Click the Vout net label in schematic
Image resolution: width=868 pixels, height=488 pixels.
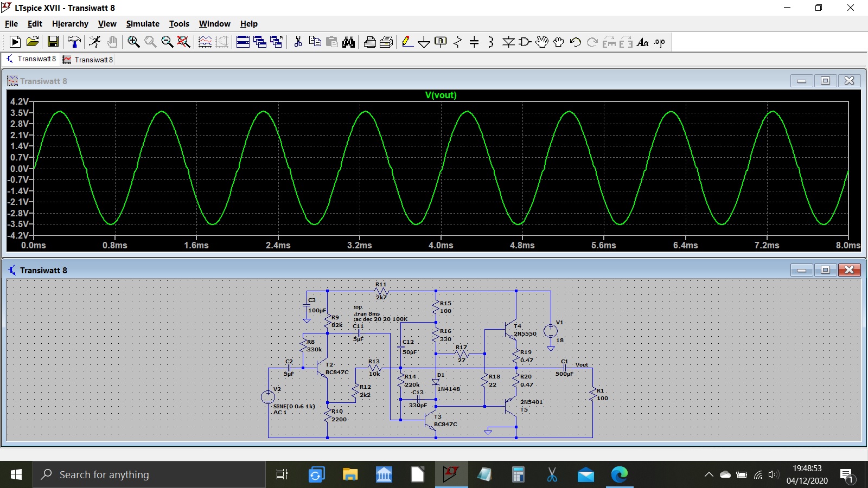click(582, 365)
